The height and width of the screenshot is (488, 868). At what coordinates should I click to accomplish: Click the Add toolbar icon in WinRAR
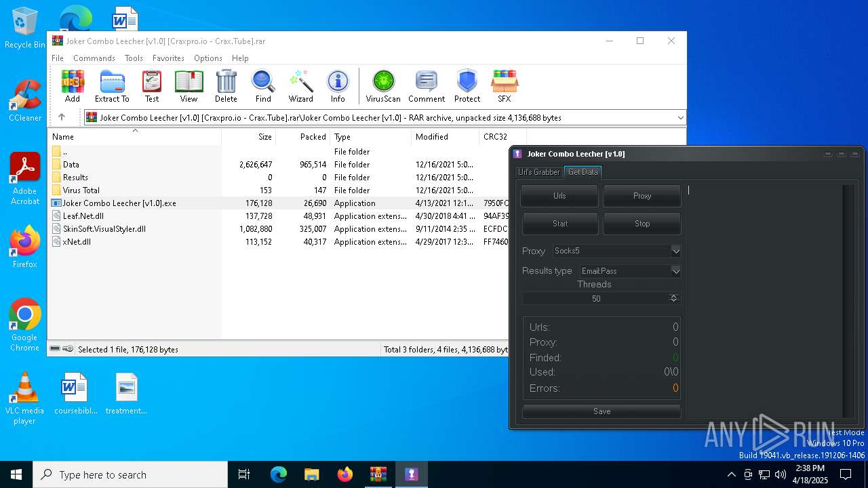[x=73, y=86]
